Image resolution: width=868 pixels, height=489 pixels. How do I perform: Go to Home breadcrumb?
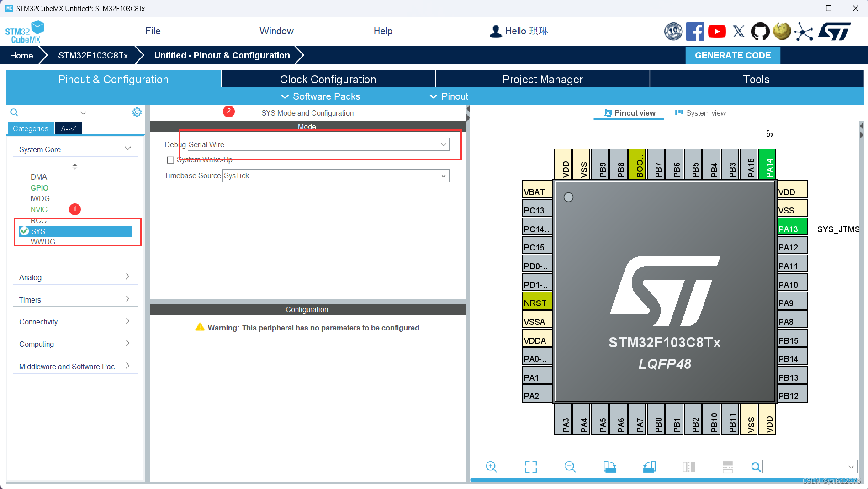[21, 55]
